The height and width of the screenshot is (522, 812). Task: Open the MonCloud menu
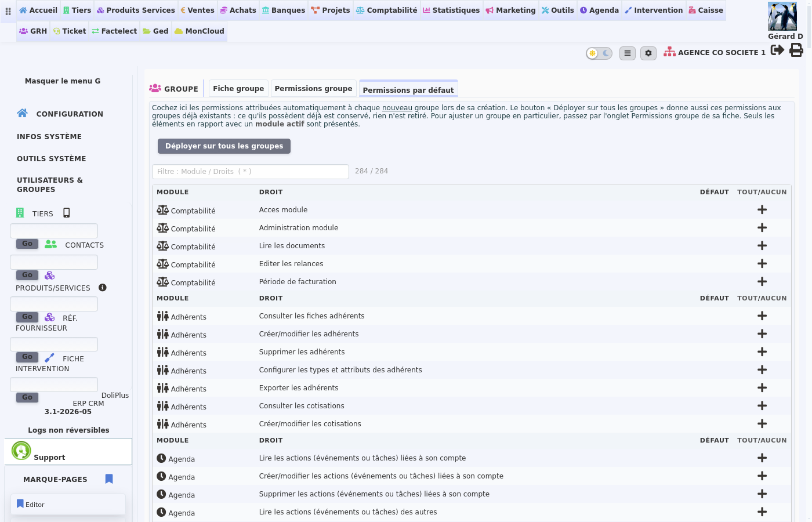click(199, 31)
